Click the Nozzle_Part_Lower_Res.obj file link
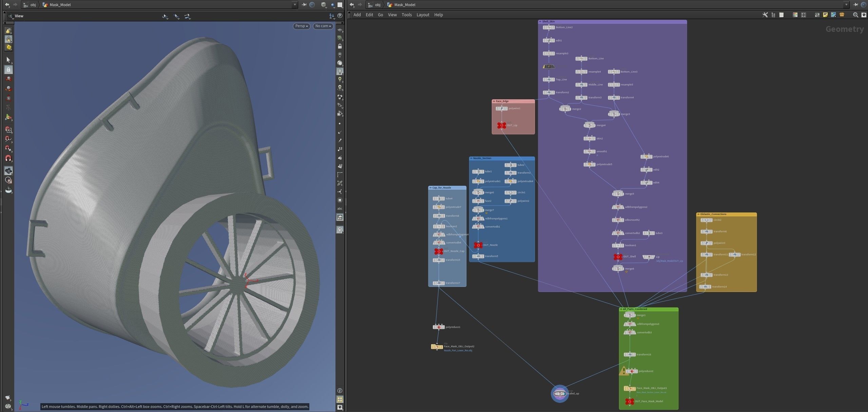The width and height of the screenshot is (868, 412). (x=458, y=350)
